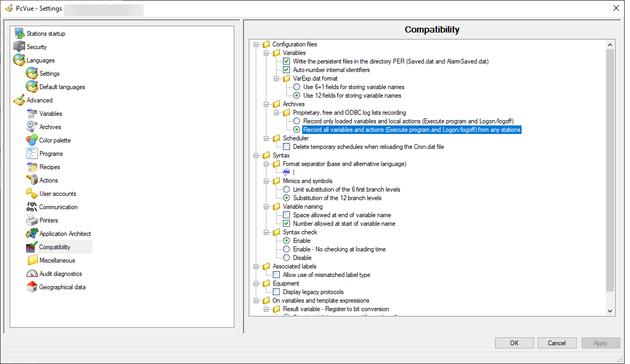This screenshot has height=364, width=630.
Task: Check Space allowed at end of variable name
Action: 287,215
